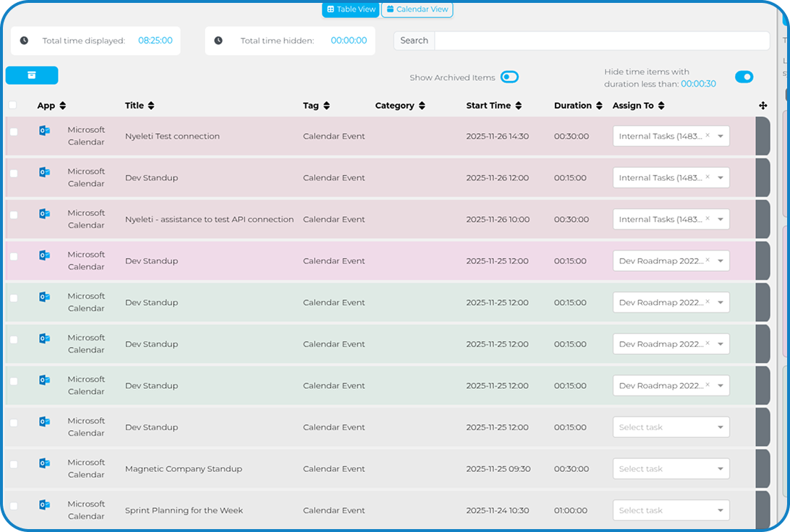Click Outlook icon of Magnetic Company Standup row
Viewport: 790px width, 532px height.
[x=44, y=463]
